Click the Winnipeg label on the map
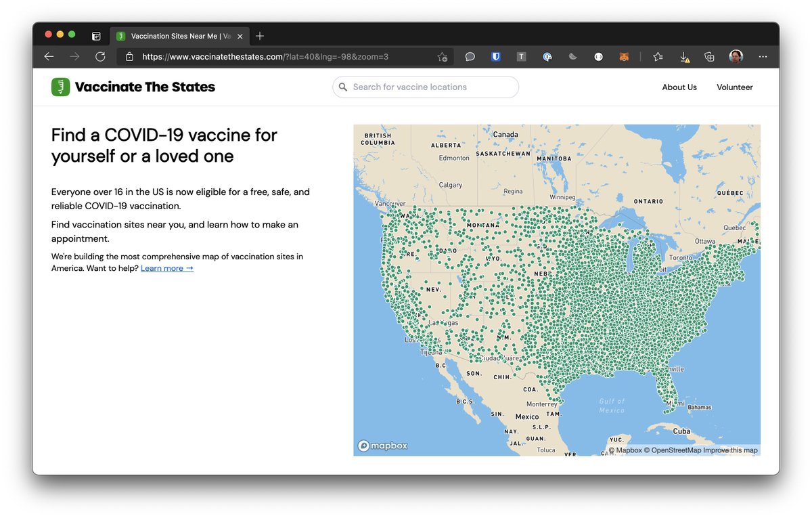 [x=562, y=198]
